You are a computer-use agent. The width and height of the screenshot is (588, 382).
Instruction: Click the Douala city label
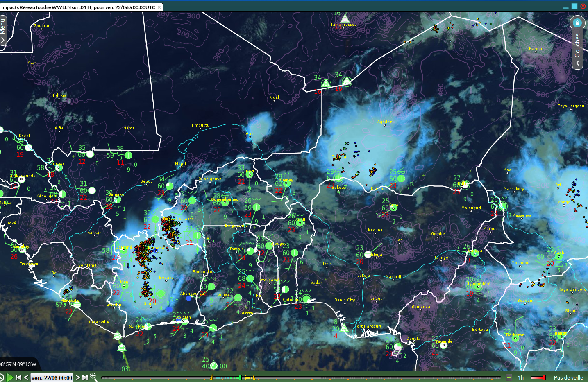(x=413, y=339)
